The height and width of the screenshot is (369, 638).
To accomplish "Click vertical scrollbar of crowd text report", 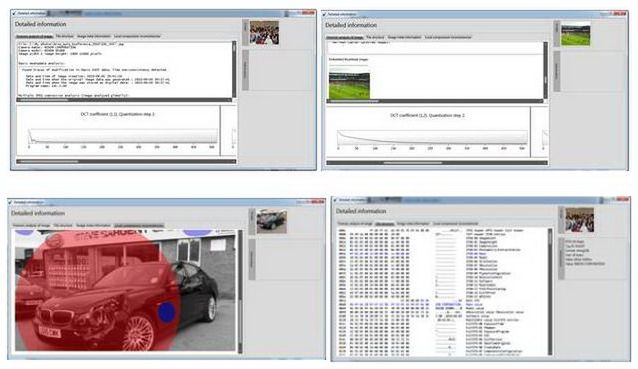I will (x=234, y=69).
